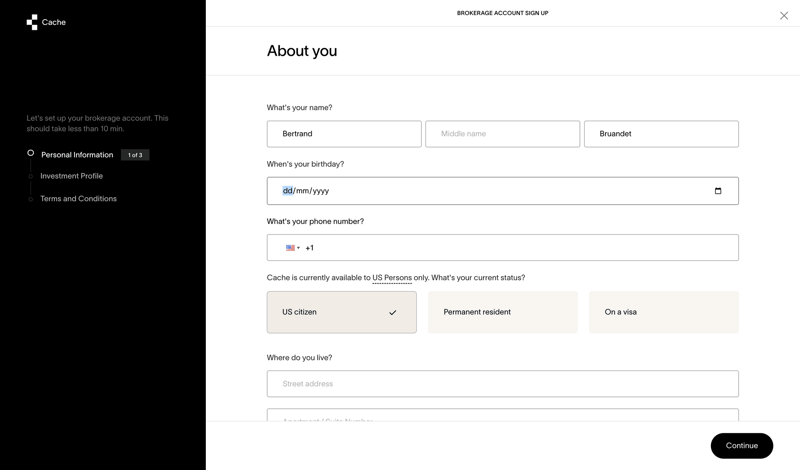Expand the phone country code dropdown arrow
This screenshot has width=800, height=470.
tap(298, 248)
